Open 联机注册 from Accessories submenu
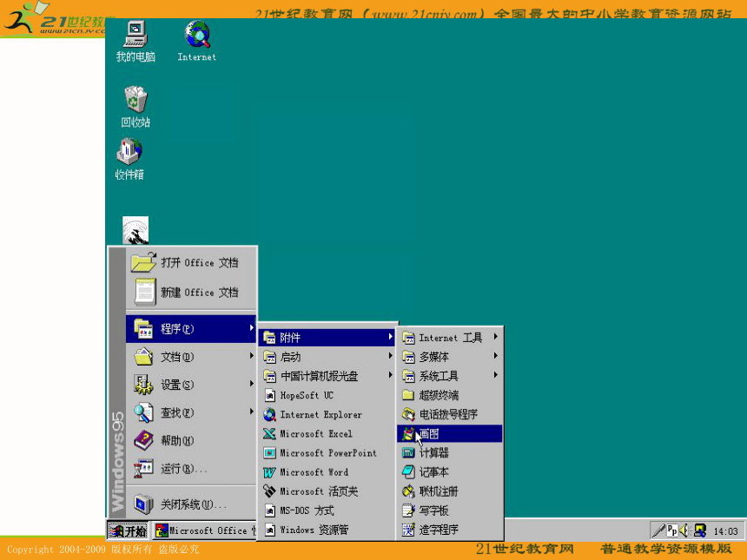Screen dimensions: 747x560 450,491
